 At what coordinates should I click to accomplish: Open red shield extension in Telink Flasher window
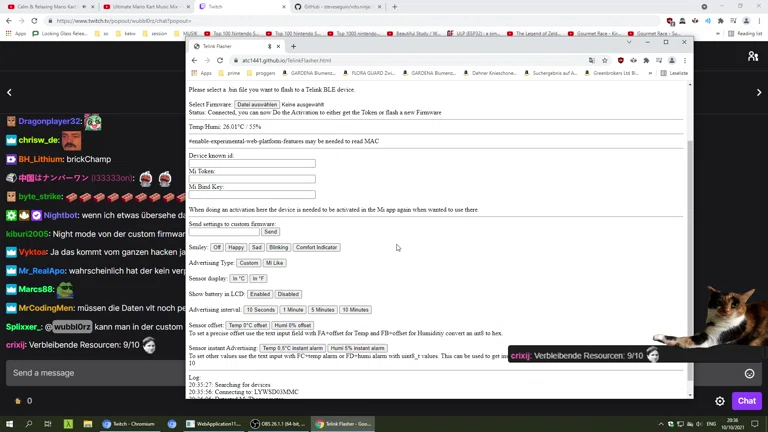tap(621, 60)
